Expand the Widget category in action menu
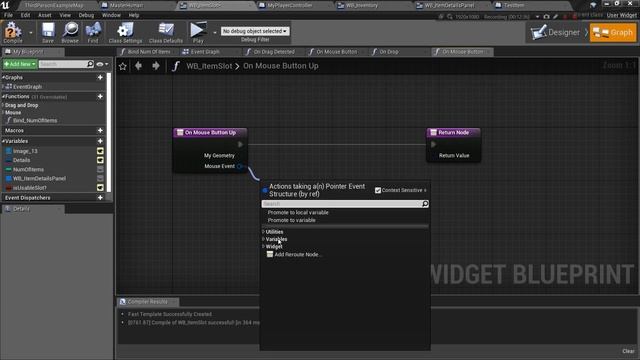The width and height of the screenshot is (640, 360). point(263,247)
